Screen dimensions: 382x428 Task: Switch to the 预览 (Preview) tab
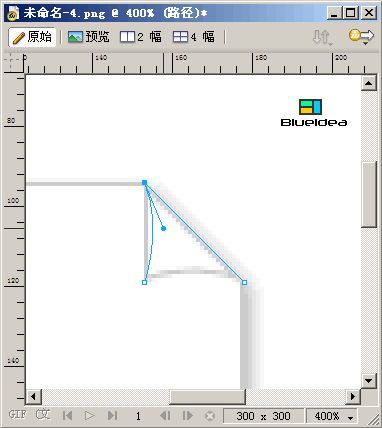89,37
